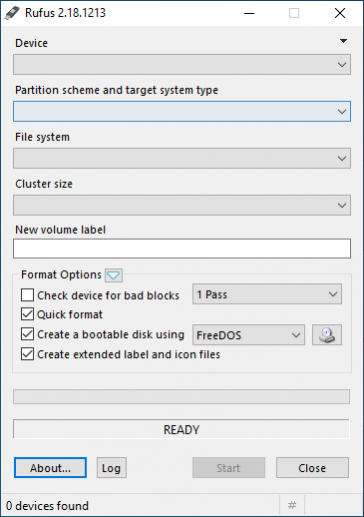Click the greyed-out Start button
The width and height of the screenshot is (364, 517).
coord(229,468)
